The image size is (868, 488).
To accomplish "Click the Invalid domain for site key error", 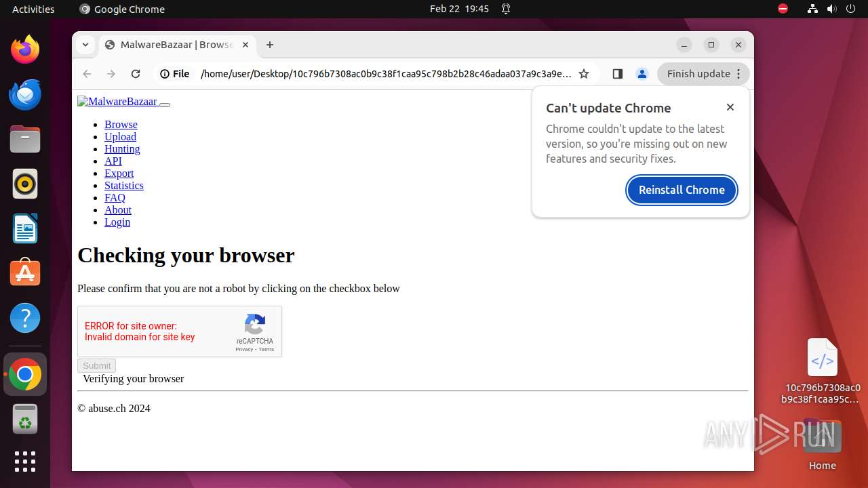I will (140, 337).
